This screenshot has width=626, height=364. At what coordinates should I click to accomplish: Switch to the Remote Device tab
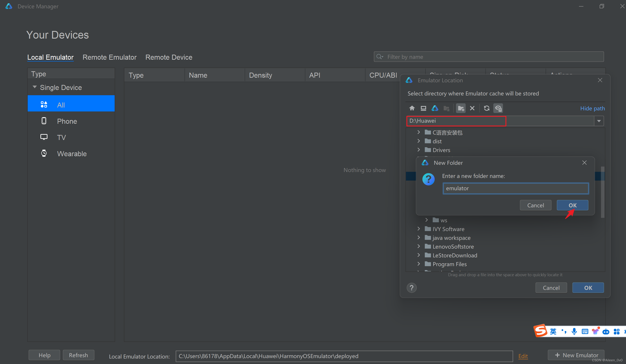pos(169,57)
